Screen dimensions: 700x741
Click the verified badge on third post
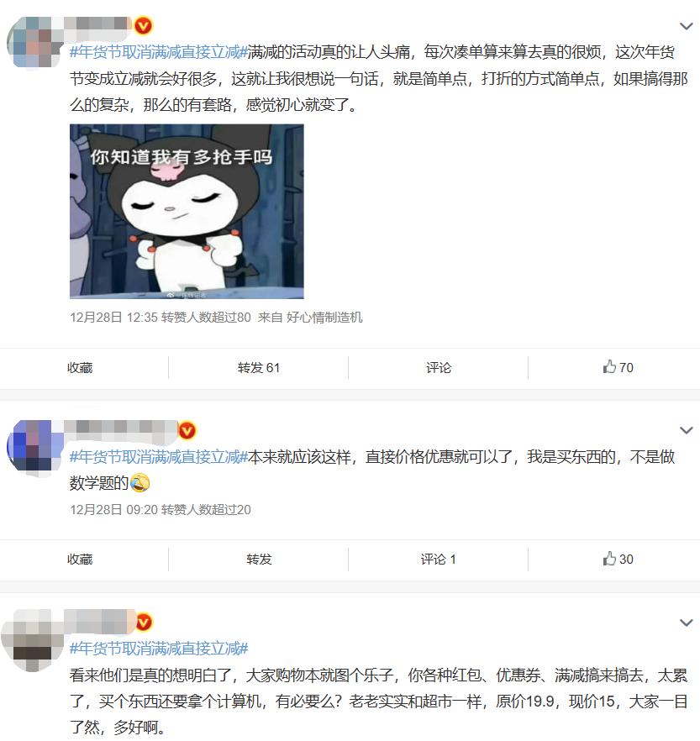145,623
